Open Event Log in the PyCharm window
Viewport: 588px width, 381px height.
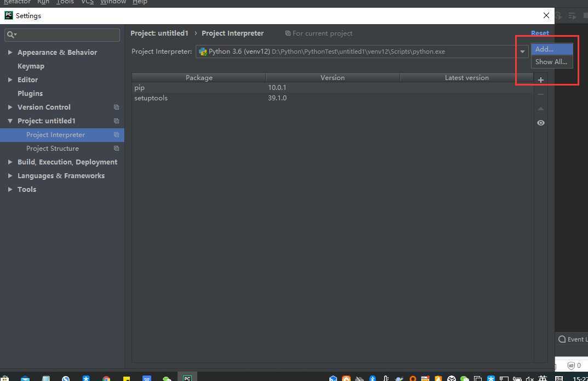(573, 339)
